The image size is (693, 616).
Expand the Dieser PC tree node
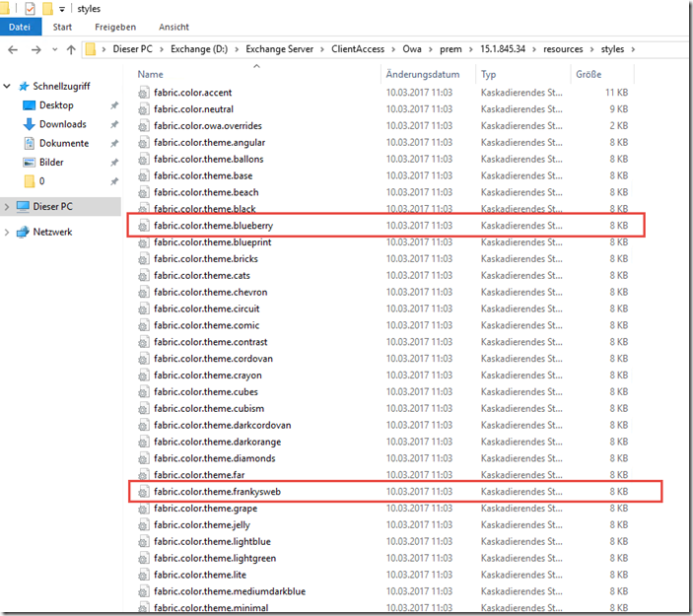tap(9, 207)
